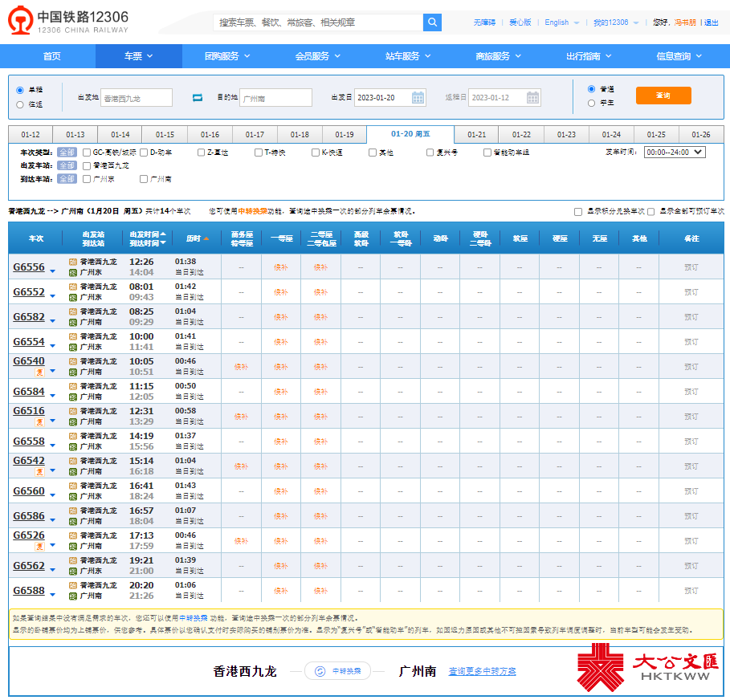Screen dimensions: 730x700
Task: Click the Fuxing badge under G6540
Action: coord(39,372)
